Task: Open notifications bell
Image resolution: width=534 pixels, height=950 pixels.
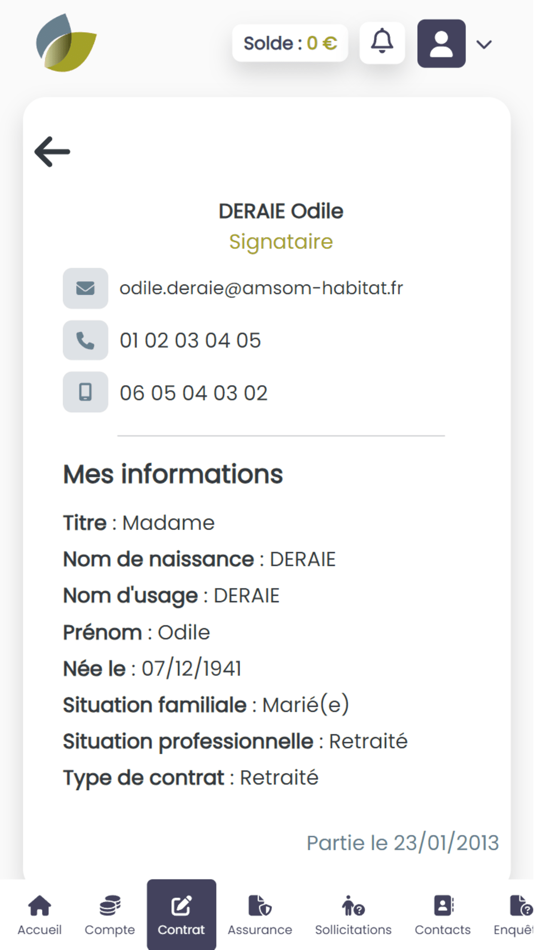Action: [x=382, y=42]
